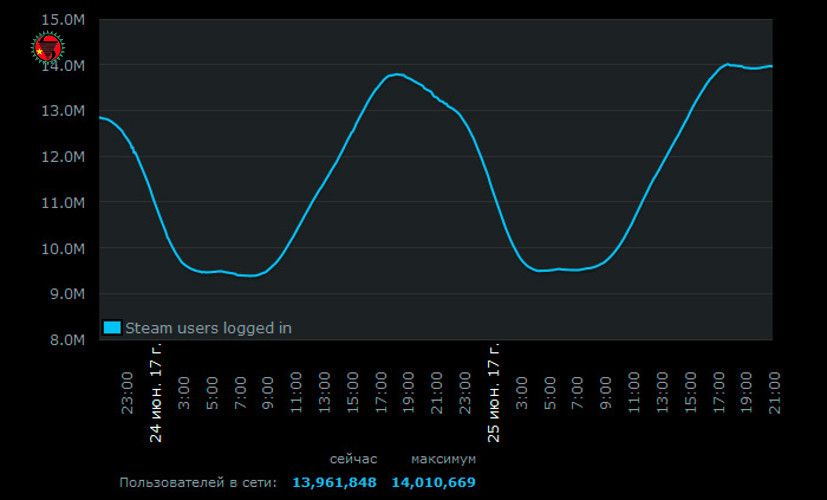Click the peak users value 14,010,669
This screenshot has width=827, height=500.
(x=433, y=482)
